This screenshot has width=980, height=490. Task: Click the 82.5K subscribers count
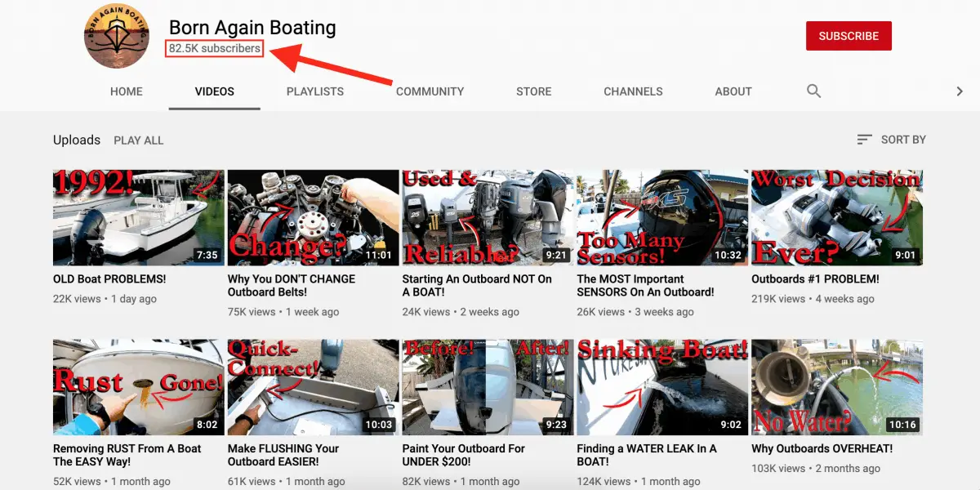215,48
